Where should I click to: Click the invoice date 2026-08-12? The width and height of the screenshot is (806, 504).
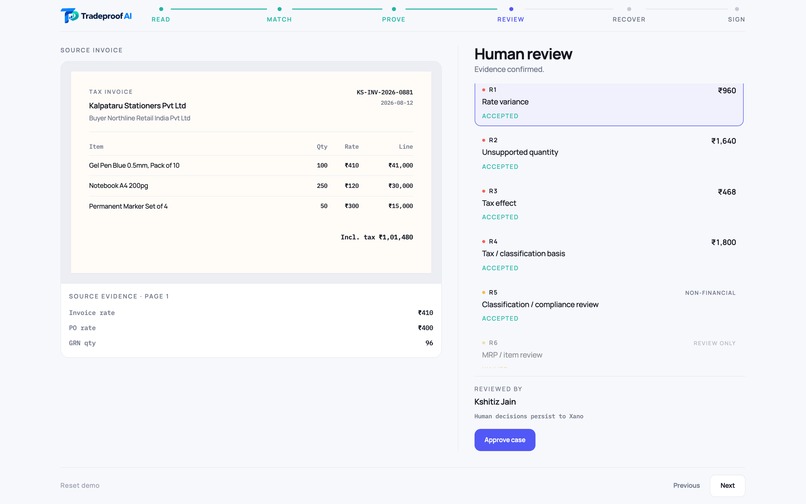(x=396, y=103)
